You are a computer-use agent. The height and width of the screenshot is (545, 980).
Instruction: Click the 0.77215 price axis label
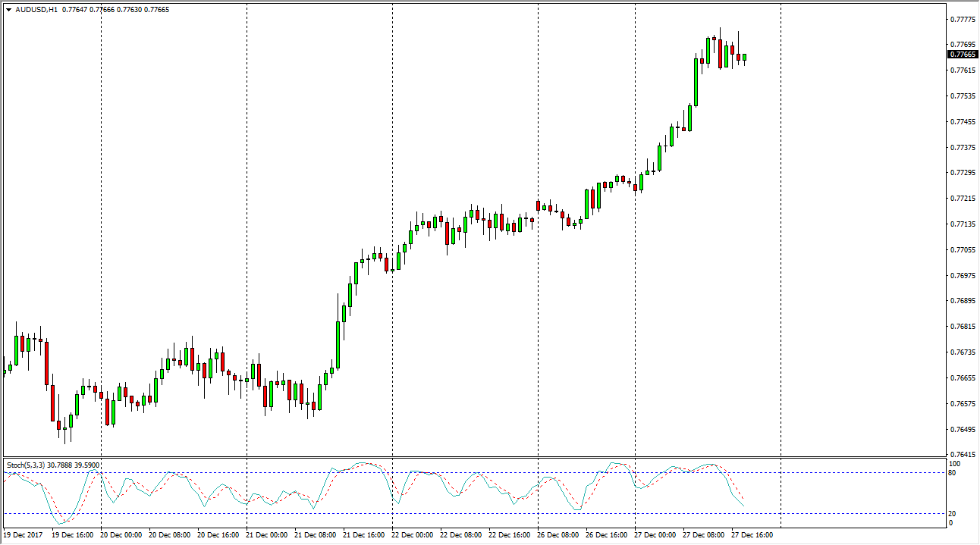point(962,199)
